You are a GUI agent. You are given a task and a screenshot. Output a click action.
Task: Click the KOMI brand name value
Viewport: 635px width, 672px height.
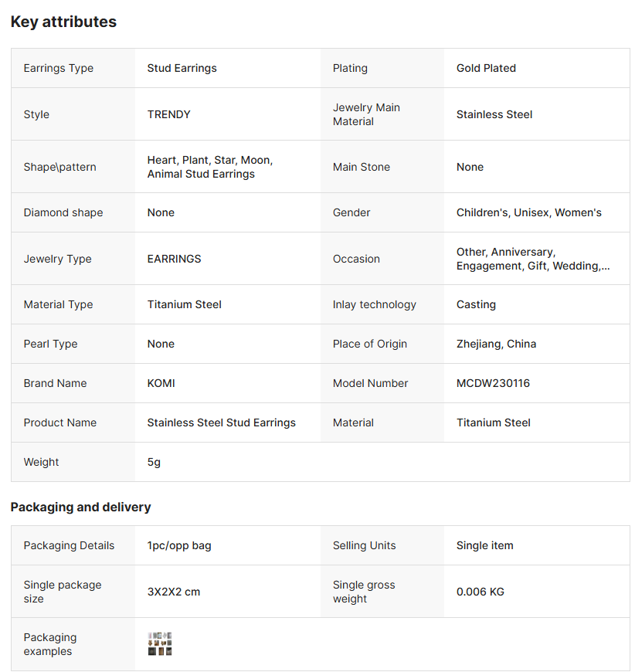coord(161,383)
